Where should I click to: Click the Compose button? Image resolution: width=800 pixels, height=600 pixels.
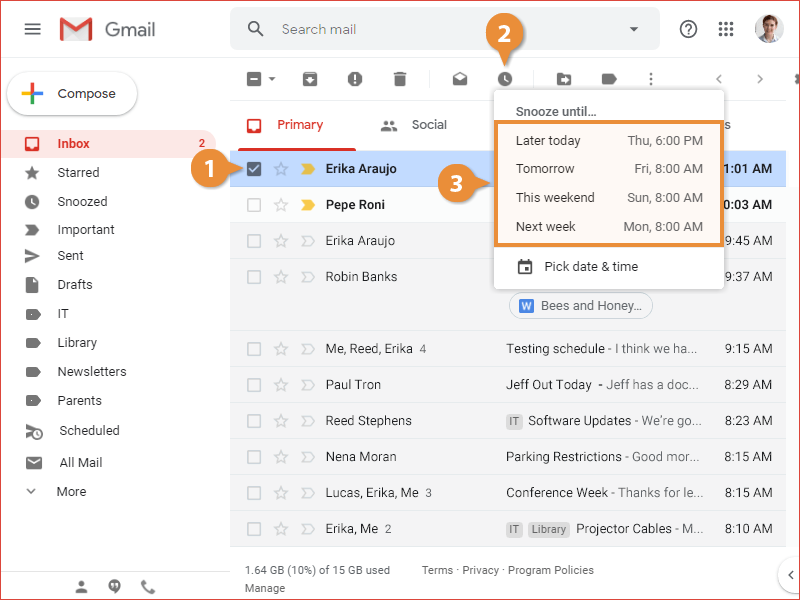tap(72, 94)
